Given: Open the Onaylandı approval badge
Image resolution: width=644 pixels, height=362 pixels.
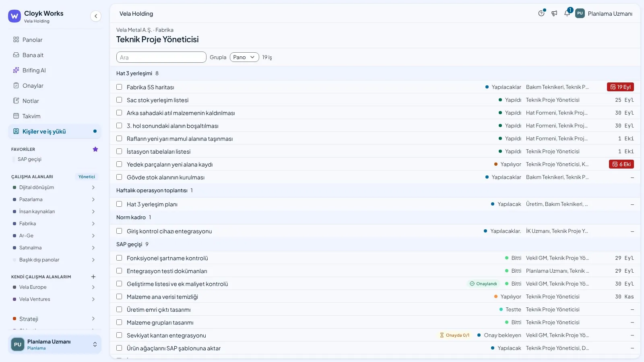Looking at the screenshot, I should pos(483,284).
